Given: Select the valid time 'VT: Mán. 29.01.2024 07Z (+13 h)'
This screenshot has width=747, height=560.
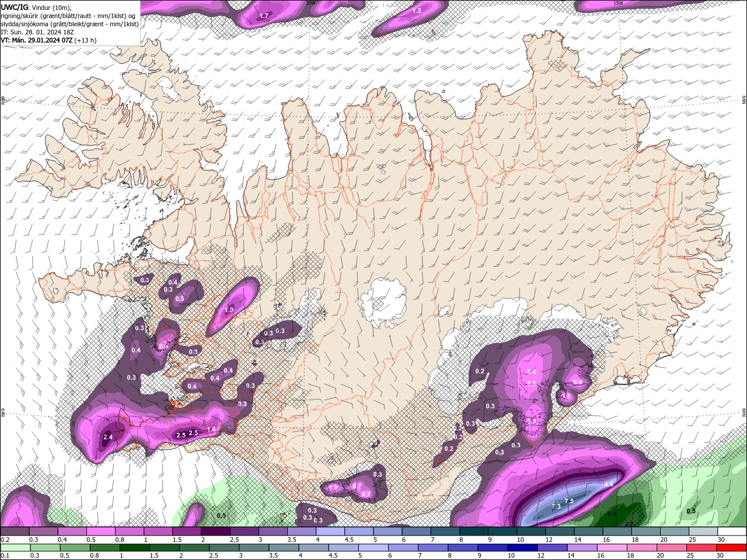Looking at the screenshot, I should [49, 40].
